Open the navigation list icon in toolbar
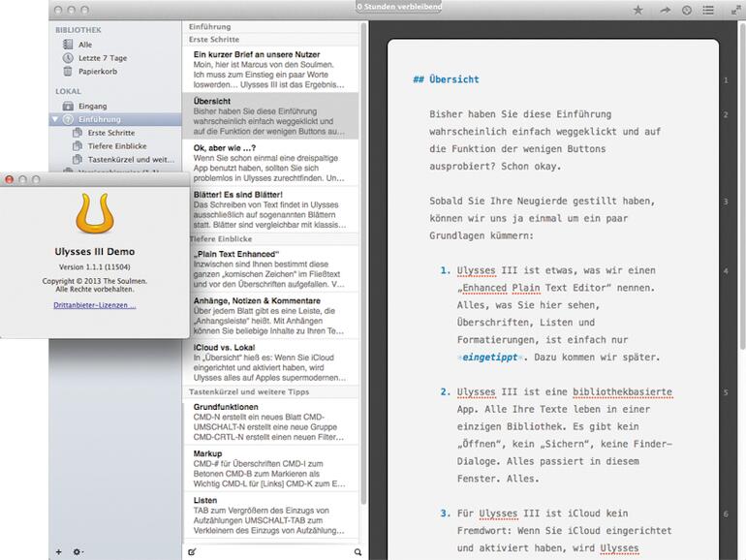Viewport: 746px width, 560px height. (708, 10)
